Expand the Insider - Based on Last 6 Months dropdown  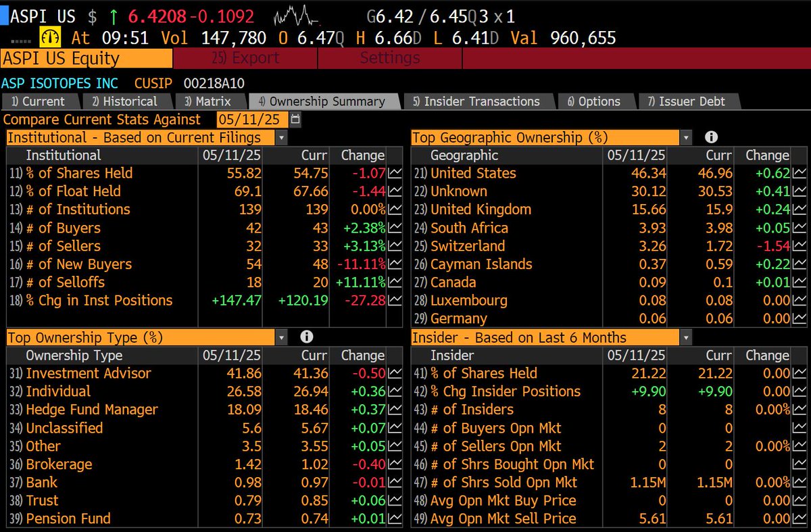pyautogui.click(x=687, y=337)
